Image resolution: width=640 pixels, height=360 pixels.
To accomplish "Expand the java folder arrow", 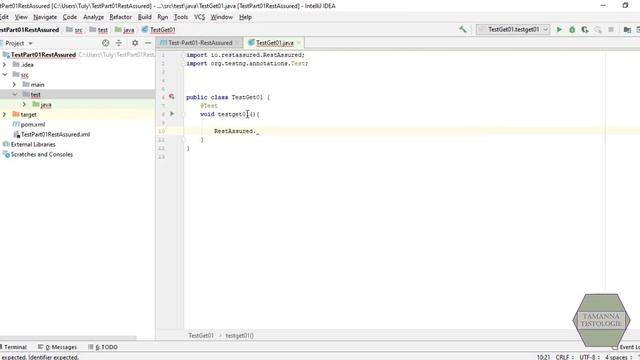I will 24,104.
